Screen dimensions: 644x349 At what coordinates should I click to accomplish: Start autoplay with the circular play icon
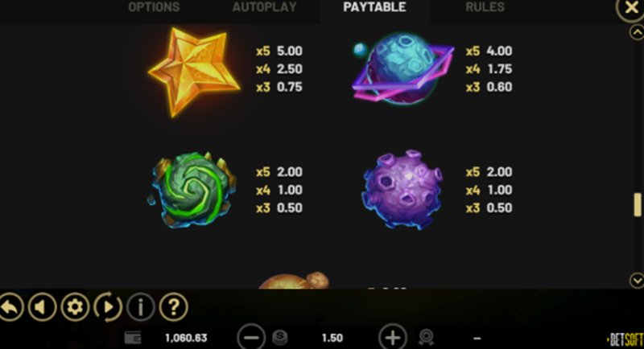point(108,306)
